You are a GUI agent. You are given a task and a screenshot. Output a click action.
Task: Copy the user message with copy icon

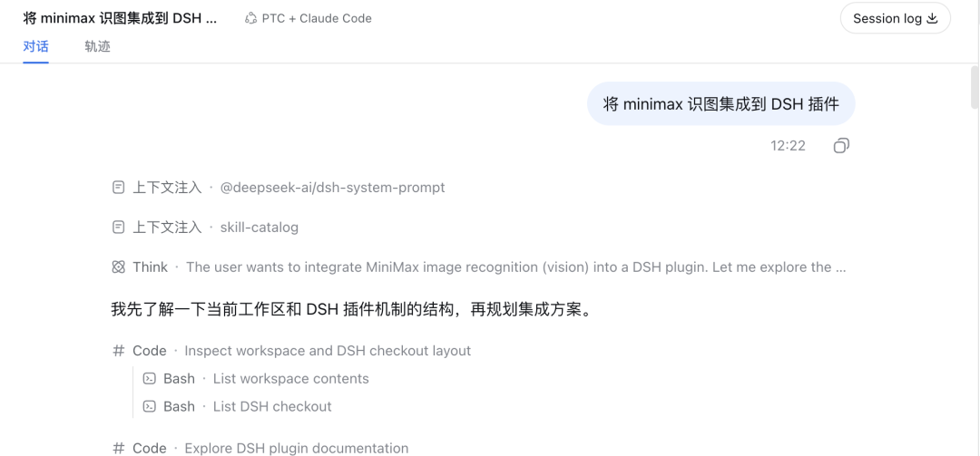click(841, 146)
